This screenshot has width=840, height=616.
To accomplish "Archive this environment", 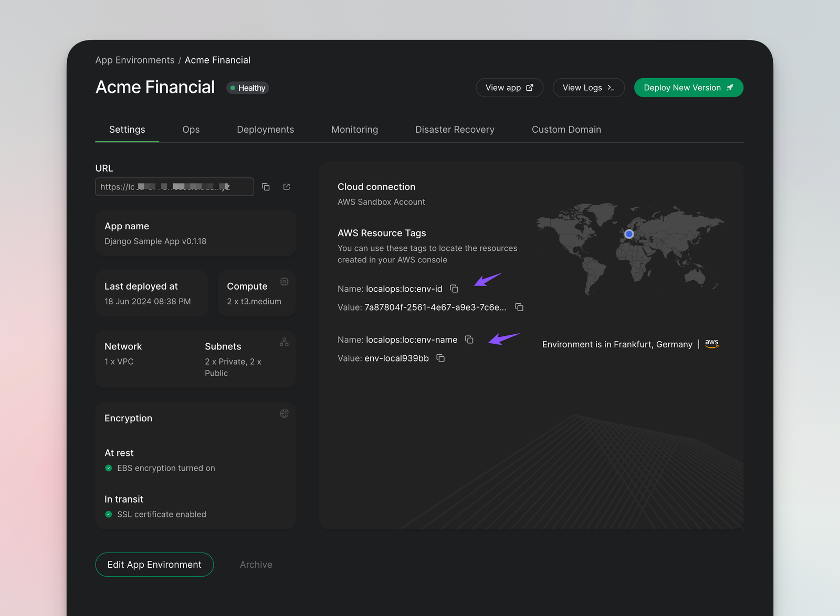I will tap(256, 565).
